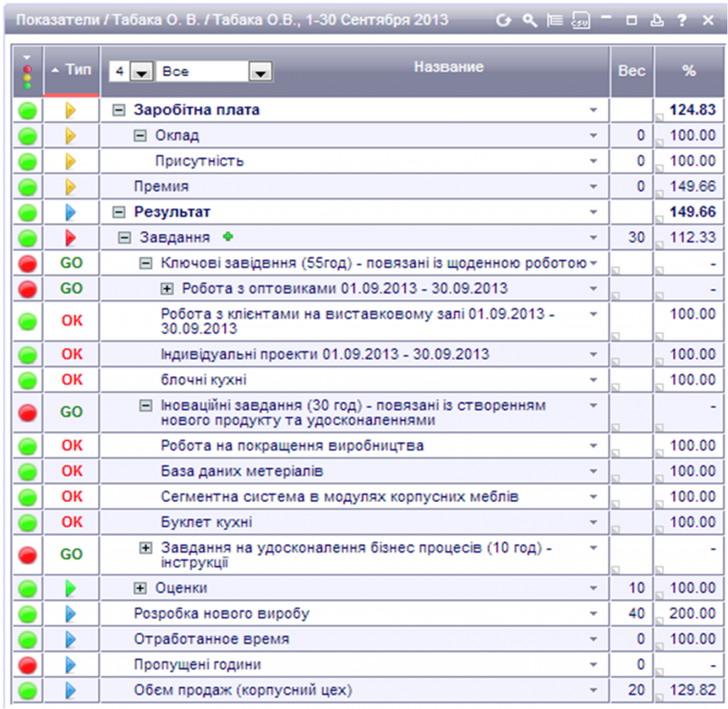The image size is (728, 709).
Task: Click the Вес column header
Action: click(632, 70)
